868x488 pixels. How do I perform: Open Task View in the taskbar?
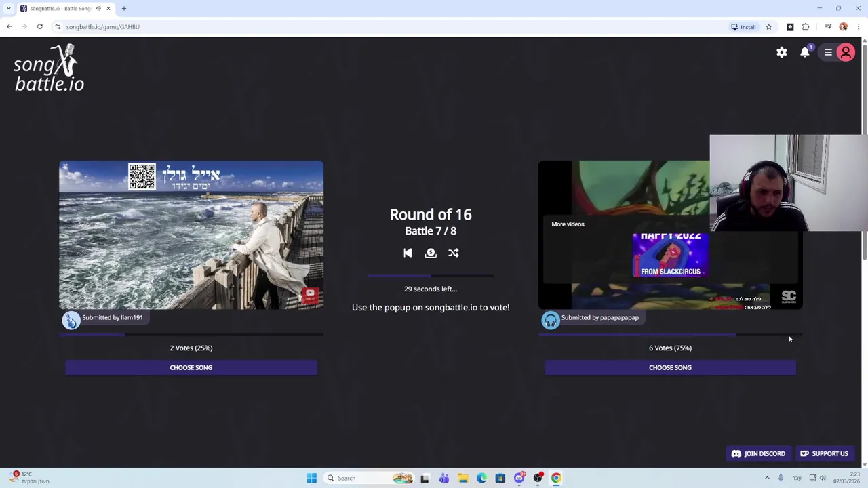[x=425, y=478]
